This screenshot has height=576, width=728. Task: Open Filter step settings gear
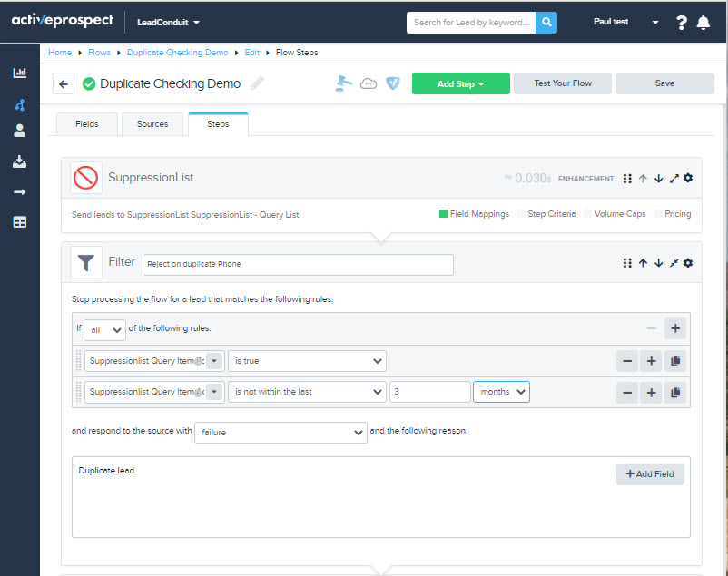pos(688,263)
